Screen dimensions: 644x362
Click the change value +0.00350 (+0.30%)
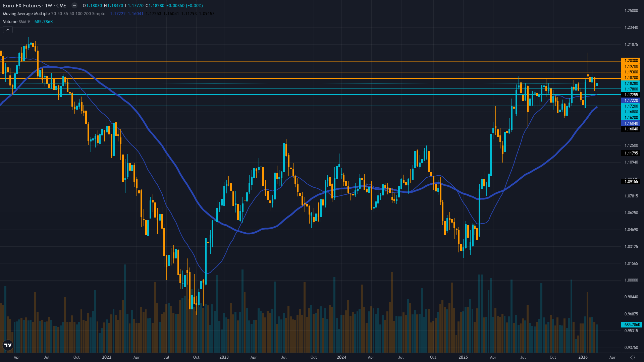(184, 6)
